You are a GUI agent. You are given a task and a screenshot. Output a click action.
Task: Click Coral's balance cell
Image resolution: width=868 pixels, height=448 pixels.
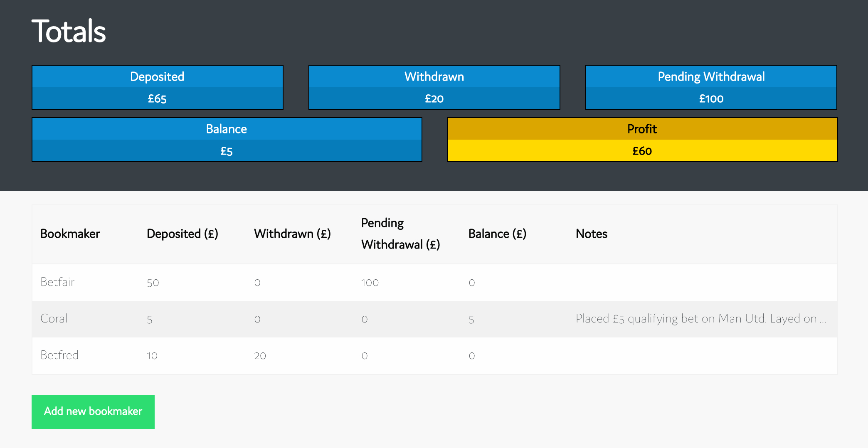point(471,319)
